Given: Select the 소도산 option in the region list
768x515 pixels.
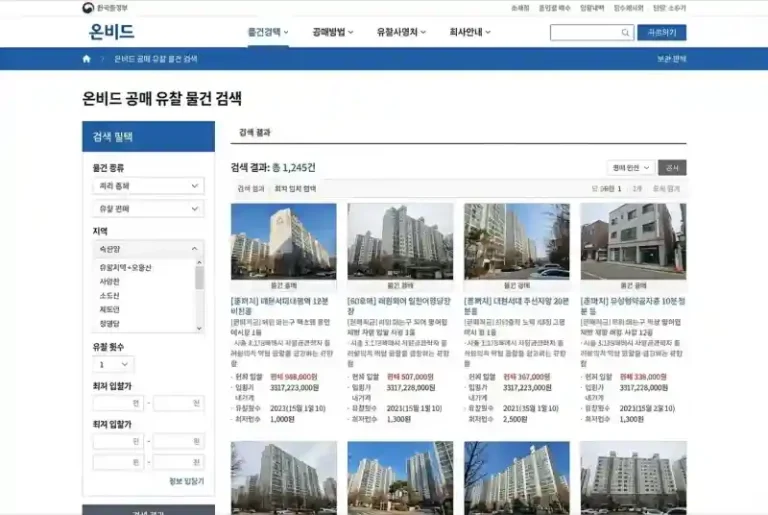Looking at the screenshot, I should (109, 295).
